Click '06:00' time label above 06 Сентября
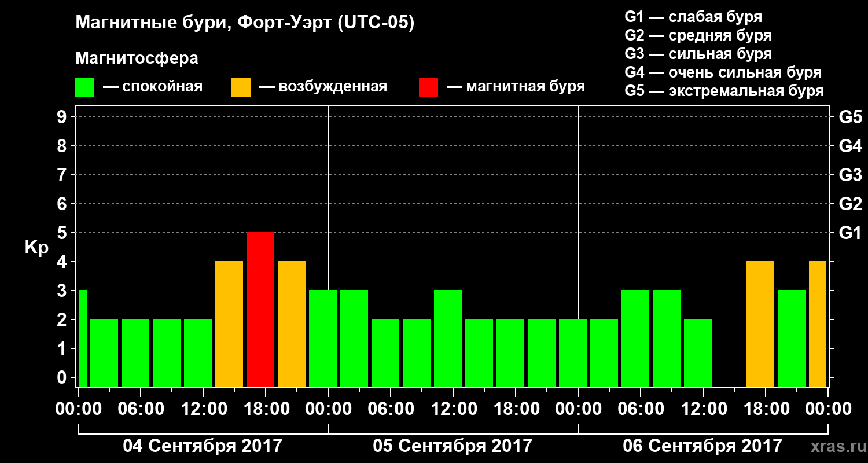 pyautogui.click(x=641, y=409)
